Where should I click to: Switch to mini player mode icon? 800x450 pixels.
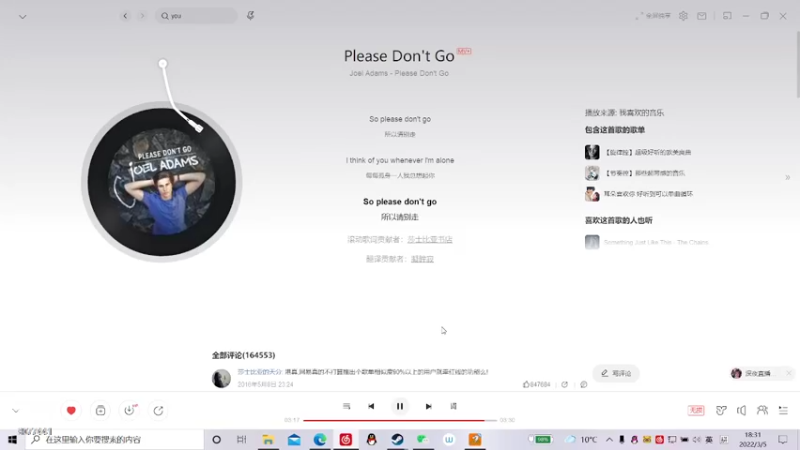pyautogui.click(x=727, y=16)
